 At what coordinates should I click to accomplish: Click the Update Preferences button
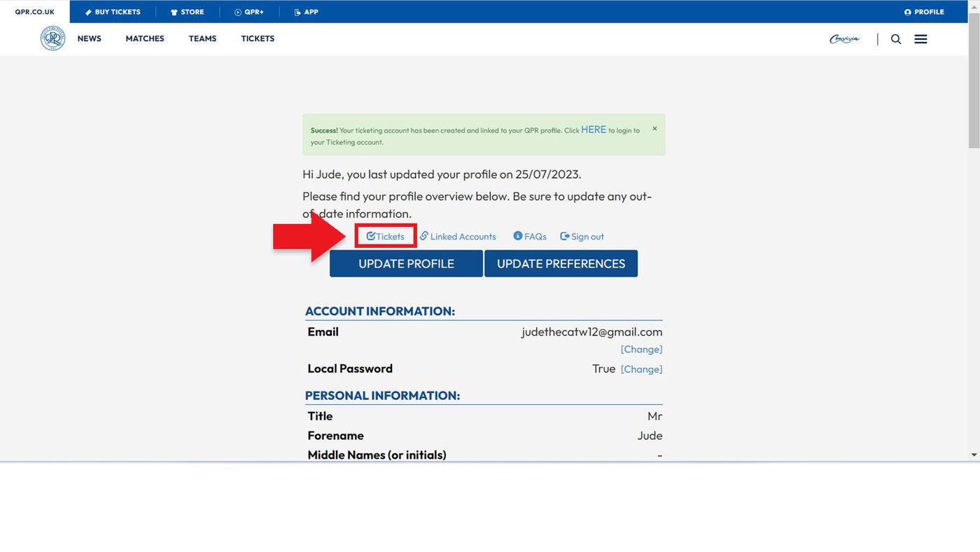click(x=561, y=263)
